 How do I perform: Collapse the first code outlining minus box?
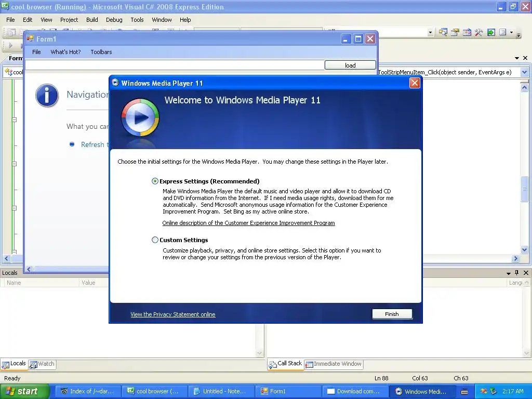pos(14,119)
